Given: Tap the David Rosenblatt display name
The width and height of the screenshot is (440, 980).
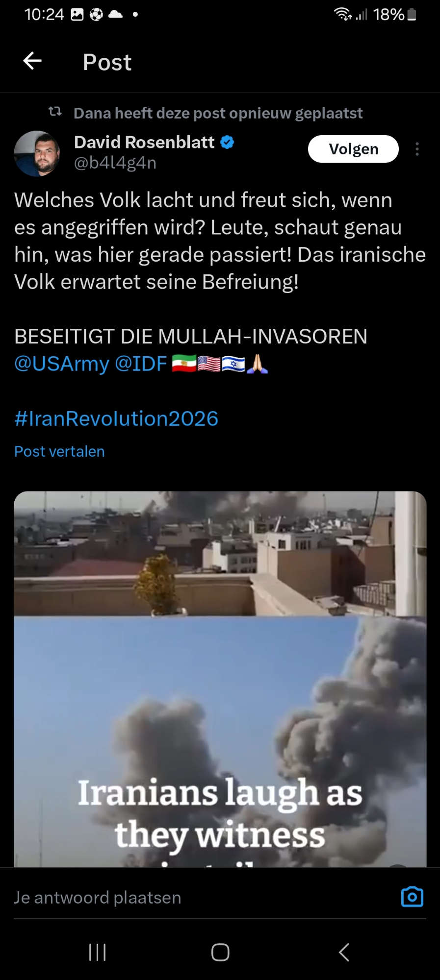Looking at the screenshot, I should (x=144, y=142).
